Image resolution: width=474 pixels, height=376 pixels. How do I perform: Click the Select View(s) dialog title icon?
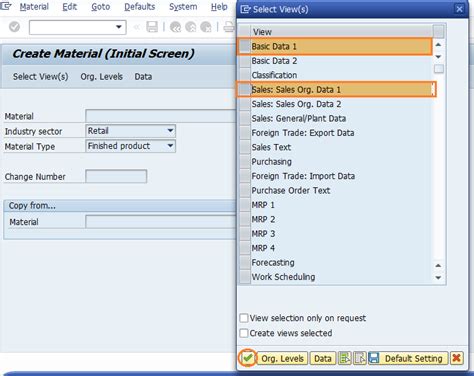tap(245, 9)
